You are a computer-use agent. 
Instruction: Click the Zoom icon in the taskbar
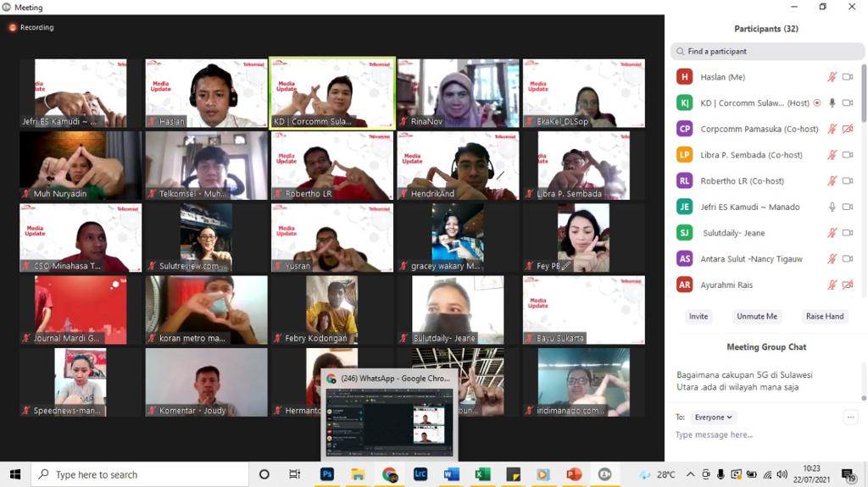pyautogui.click(x=604, y=474)
